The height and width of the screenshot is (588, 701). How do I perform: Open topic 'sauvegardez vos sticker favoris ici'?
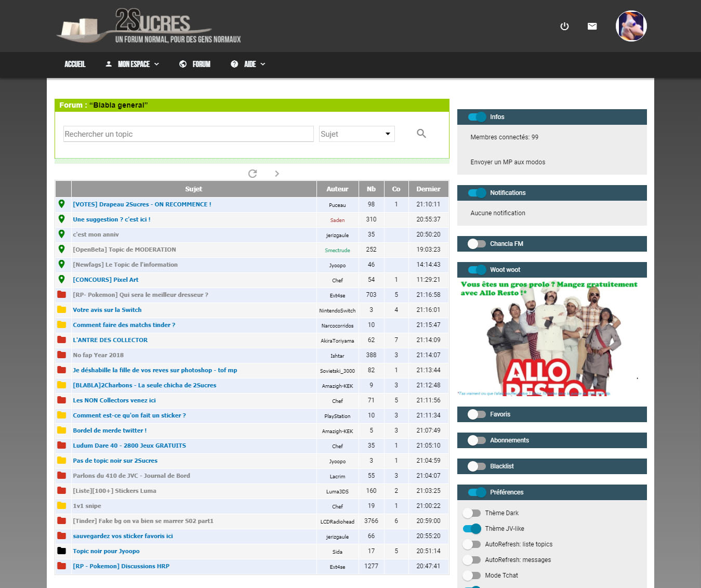pos(123,536)
